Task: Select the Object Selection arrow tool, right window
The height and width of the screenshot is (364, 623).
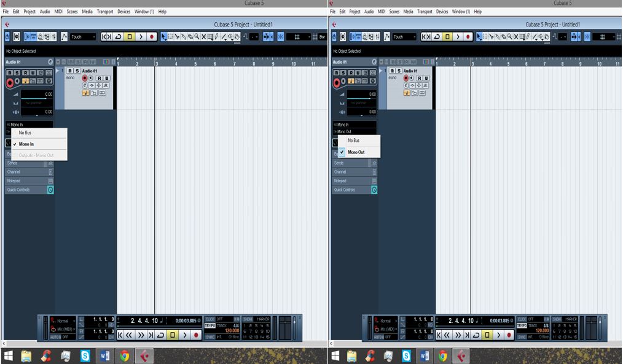Action: click(x=479, y=36)
